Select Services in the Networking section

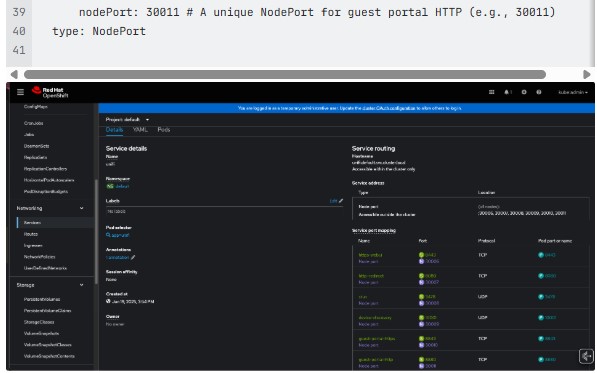[x=32, y=223]
